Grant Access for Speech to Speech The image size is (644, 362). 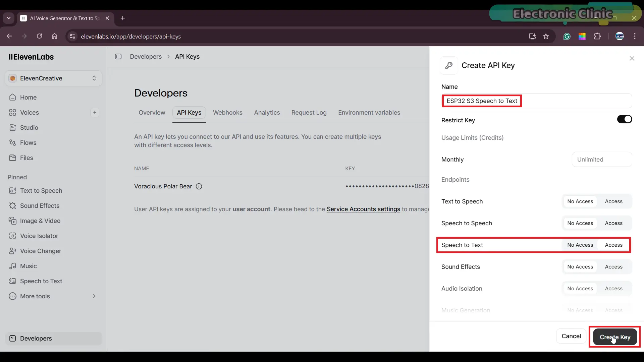(614, 223)
